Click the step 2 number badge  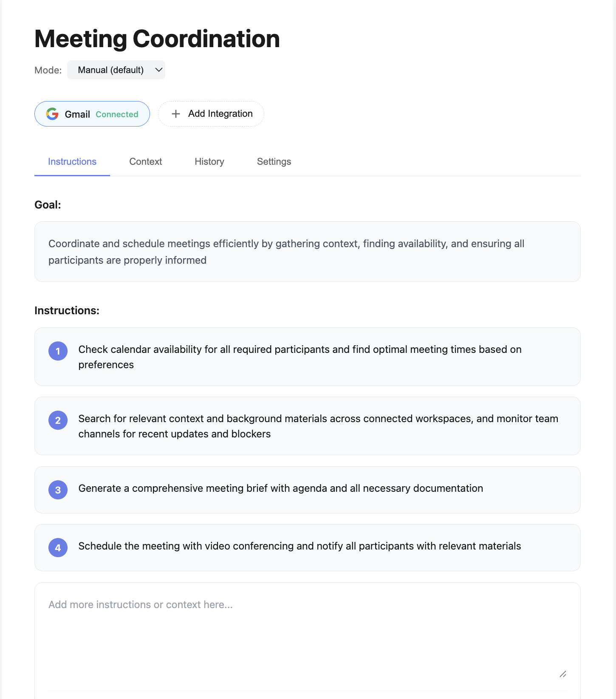coord(58,420)
